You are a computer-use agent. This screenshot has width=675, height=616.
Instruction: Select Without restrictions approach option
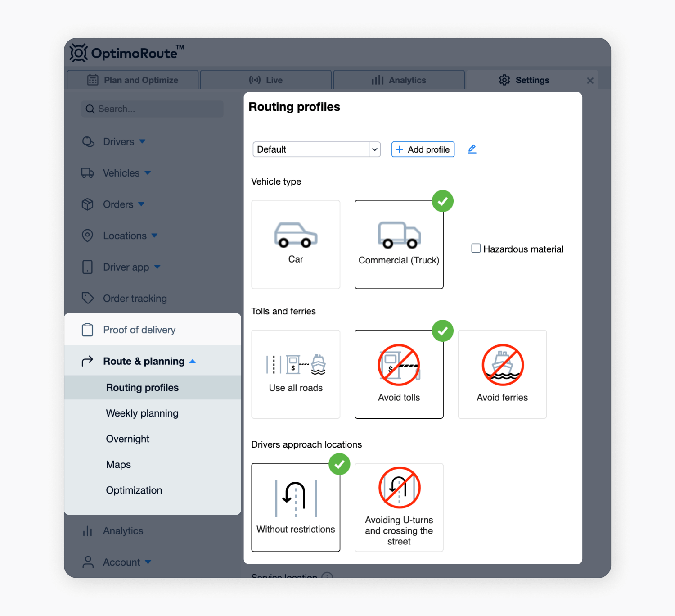click(296, 504)
